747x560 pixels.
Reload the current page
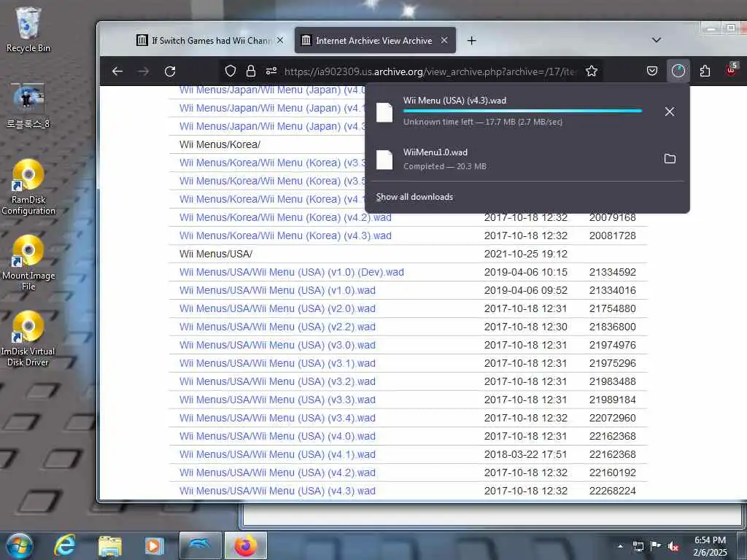170,71
